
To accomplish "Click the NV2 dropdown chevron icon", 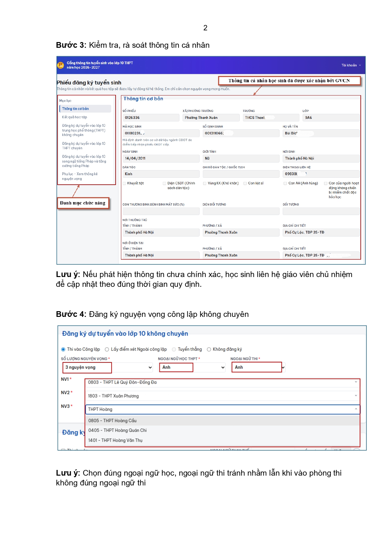I will coord(356,396).
